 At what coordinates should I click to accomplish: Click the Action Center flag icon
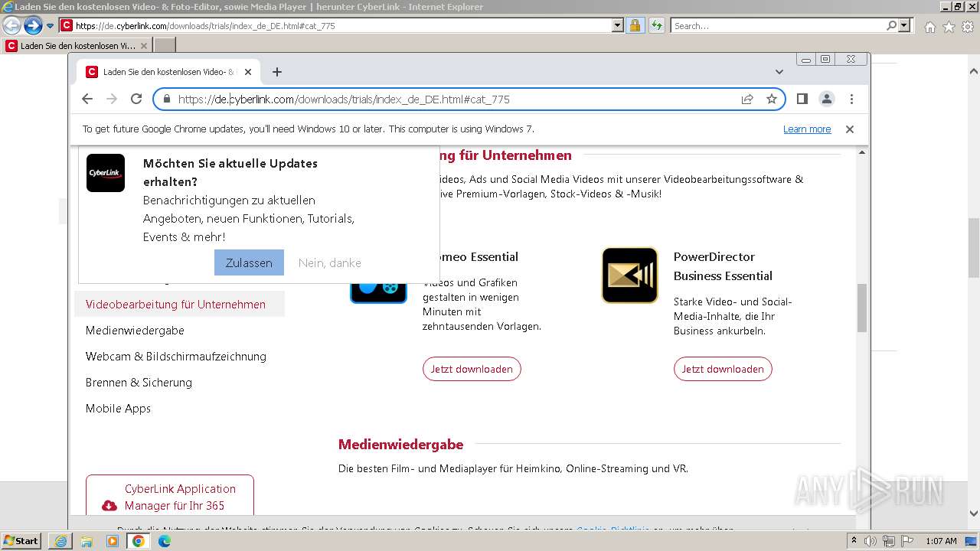pos(908,541)
